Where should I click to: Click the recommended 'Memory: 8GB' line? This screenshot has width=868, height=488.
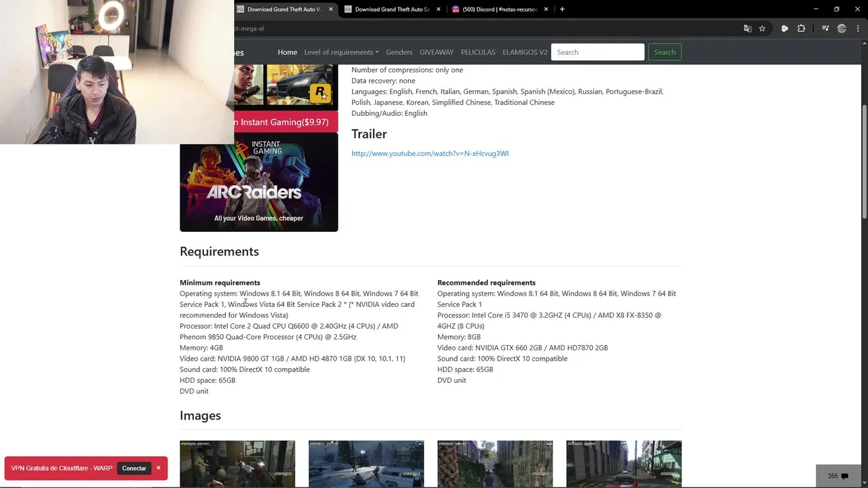[459, 337]
